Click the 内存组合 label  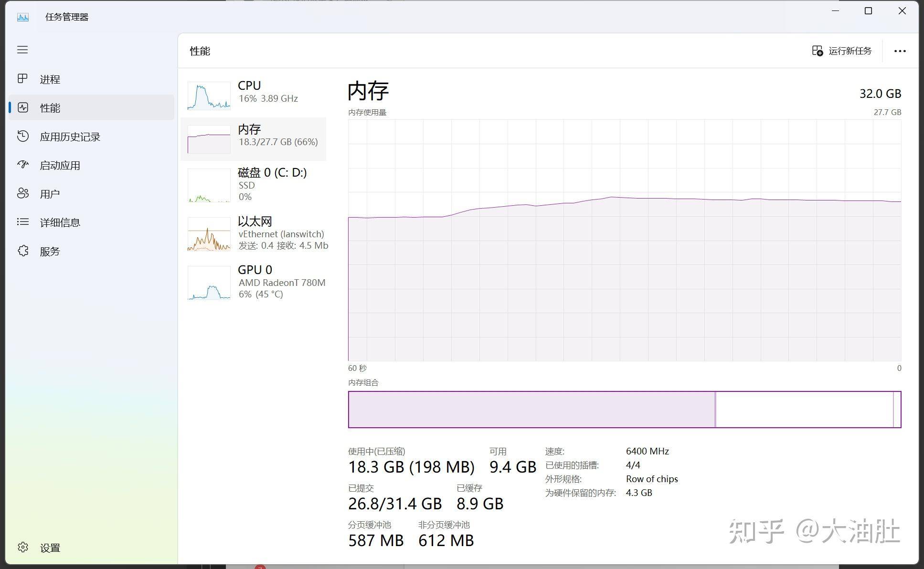363,382
